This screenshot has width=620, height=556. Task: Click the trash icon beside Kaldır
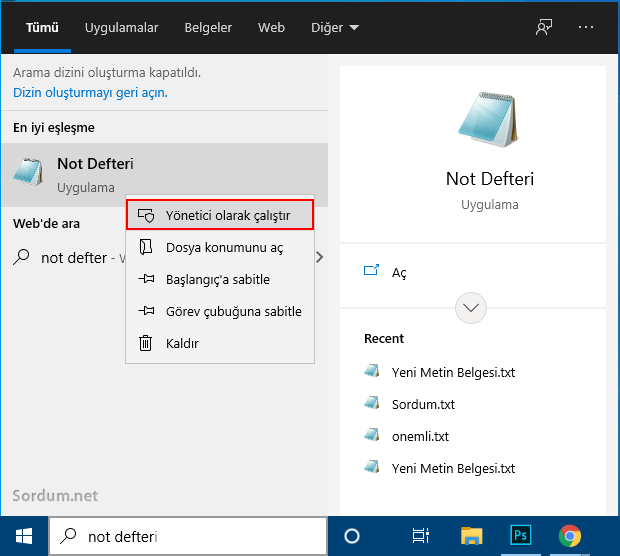tap(145, 343)
